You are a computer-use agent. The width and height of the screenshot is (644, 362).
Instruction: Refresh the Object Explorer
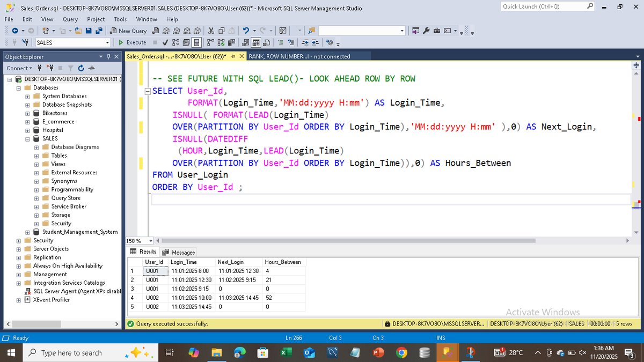click(x=81, y=68)
